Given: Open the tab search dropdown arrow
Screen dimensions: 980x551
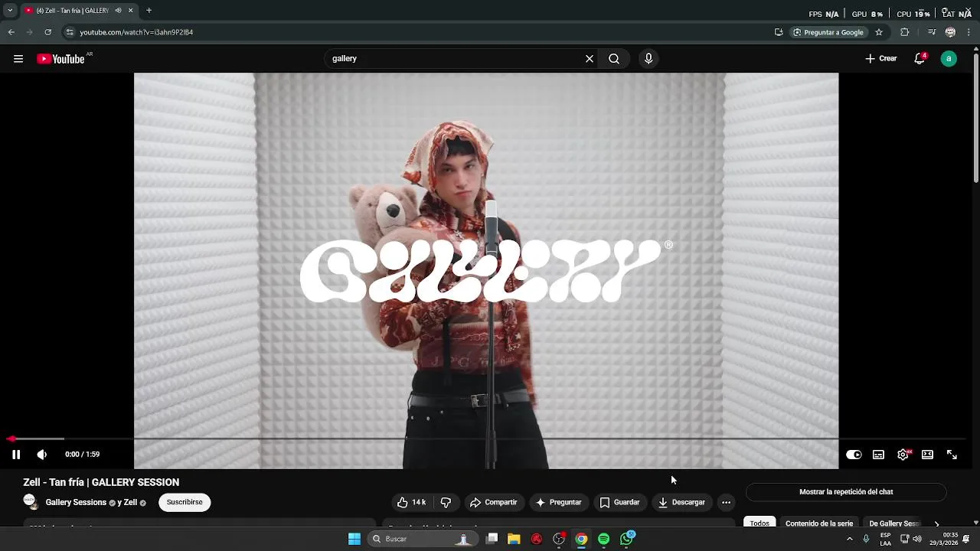Looking at the screenshot, I should (10, 10).
